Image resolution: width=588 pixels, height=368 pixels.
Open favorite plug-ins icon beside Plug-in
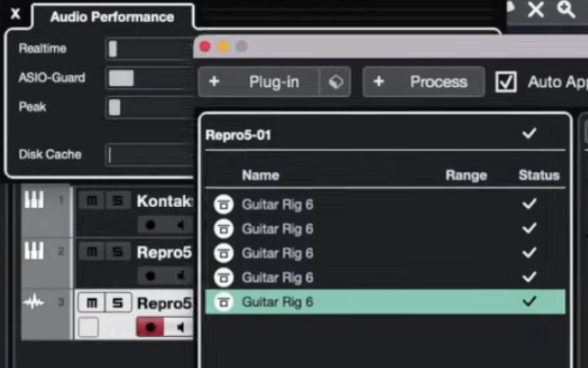point(335,81)
